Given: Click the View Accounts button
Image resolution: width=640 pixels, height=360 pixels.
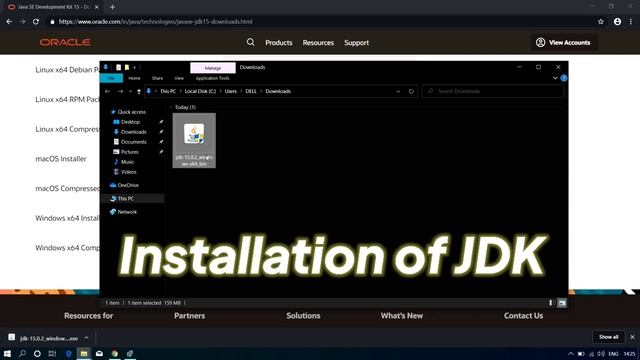Looking at the screenshot, I should pos(564,42).
